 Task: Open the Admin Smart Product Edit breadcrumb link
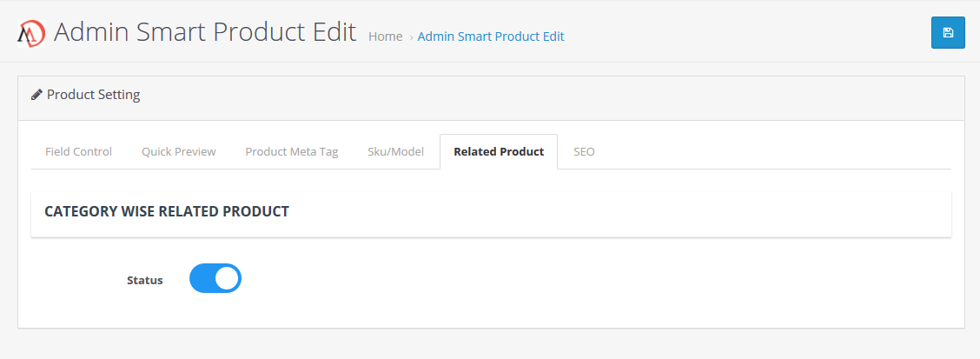tap(491, 37)
